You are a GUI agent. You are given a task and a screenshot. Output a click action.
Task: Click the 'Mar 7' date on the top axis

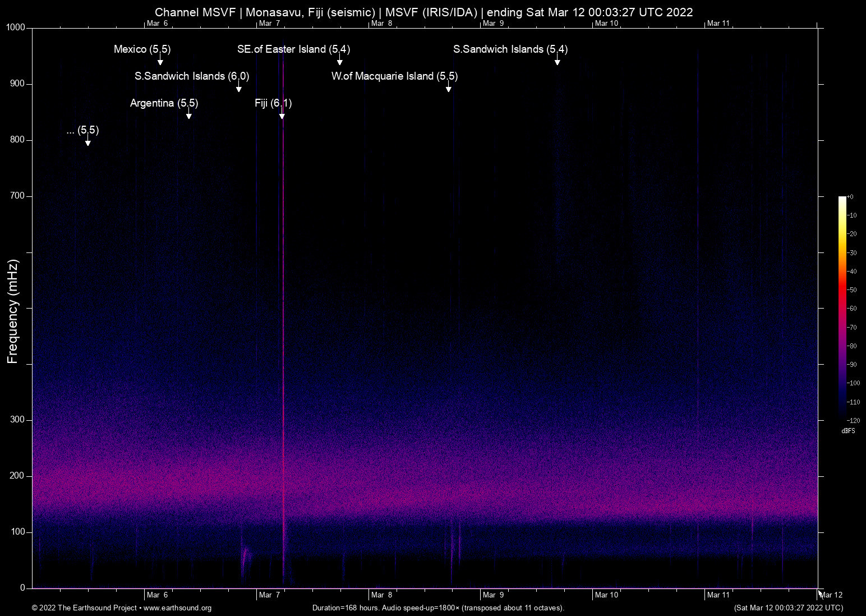pyautogui.click(x=270, y=23)
